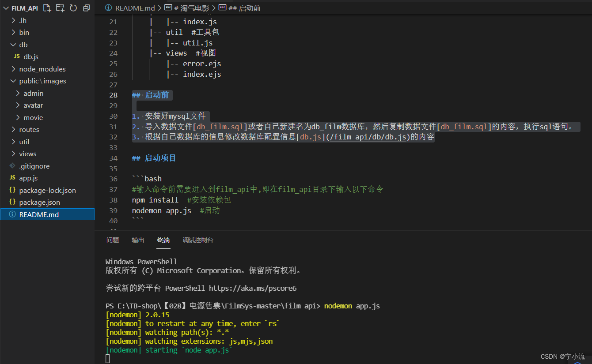
Task: Collapse all folders in explorer
Action: pyautogui.click(x=86, y=8)
